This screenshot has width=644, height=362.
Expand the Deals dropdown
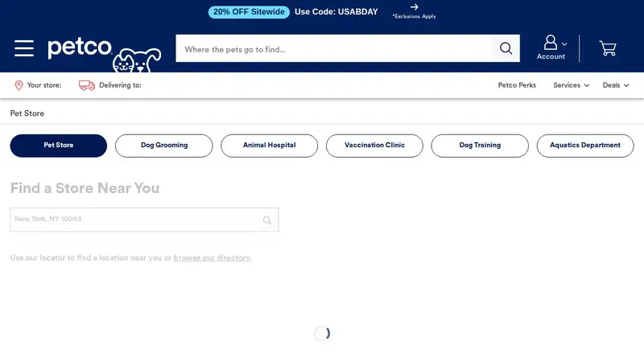tap(615, 85)
